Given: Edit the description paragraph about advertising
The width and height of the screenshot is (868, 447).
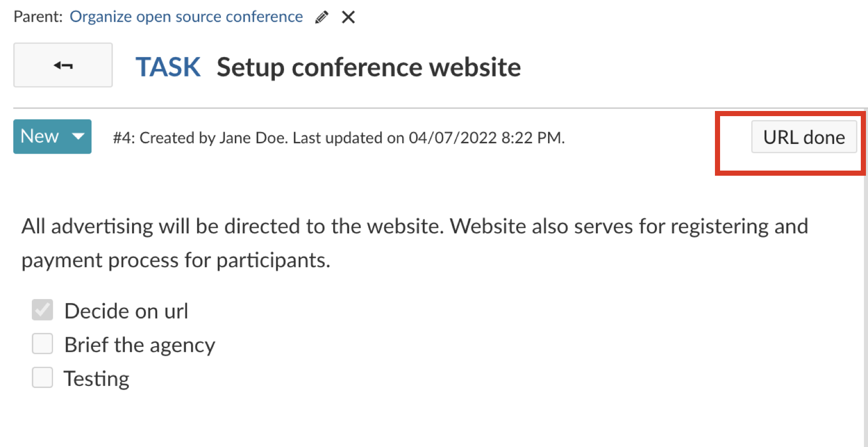Looking at the screenshot, I should click(x=414, y=243).
